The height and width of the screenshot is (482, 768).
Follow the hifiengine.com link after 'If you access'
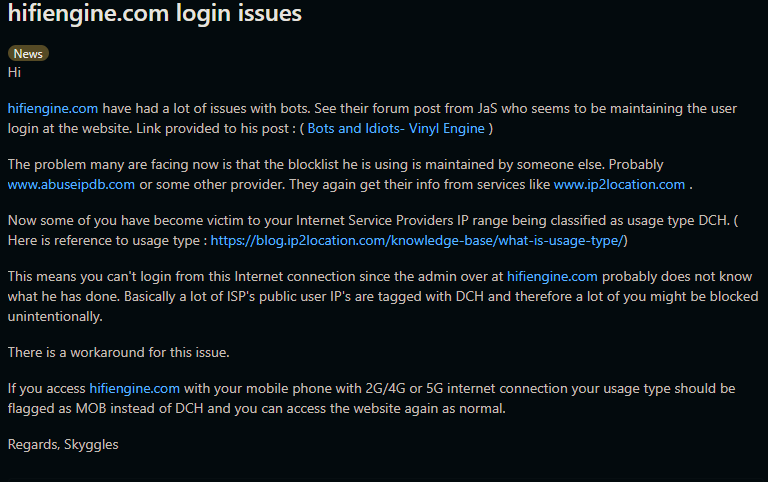pyautogui.click(x=134, y=388)
